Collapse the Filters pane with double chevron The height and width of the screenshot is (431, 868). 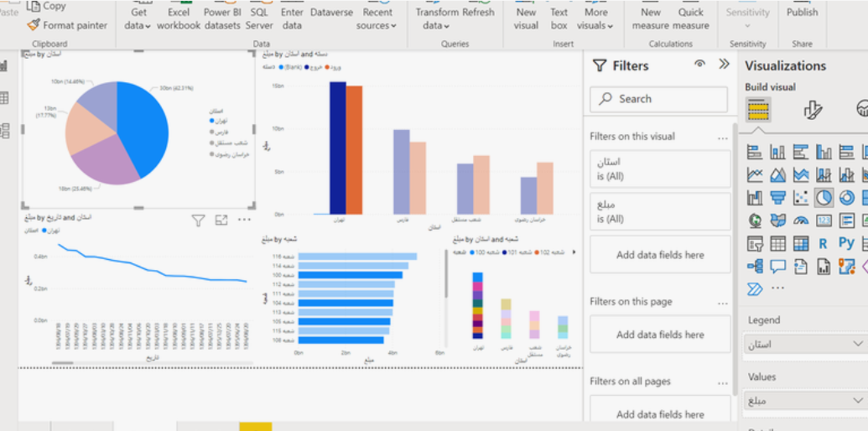[724, 65]
